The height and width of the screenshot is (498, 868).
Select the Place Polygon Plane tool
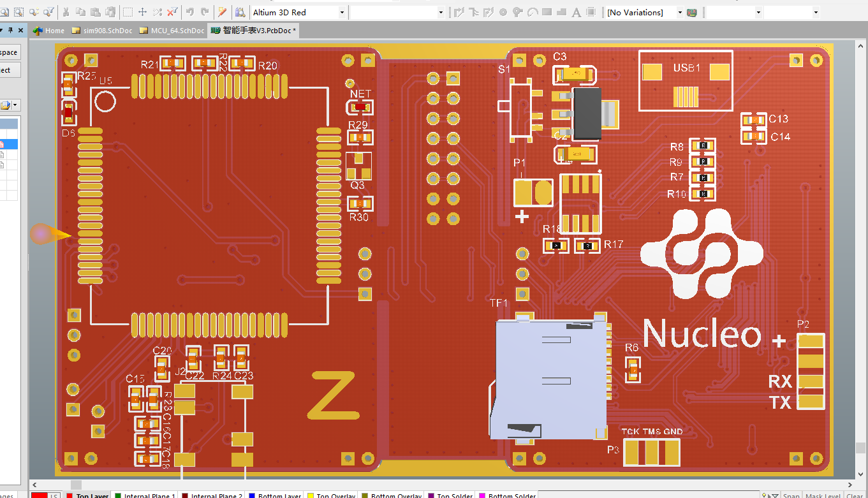click(x=561, y=12)
